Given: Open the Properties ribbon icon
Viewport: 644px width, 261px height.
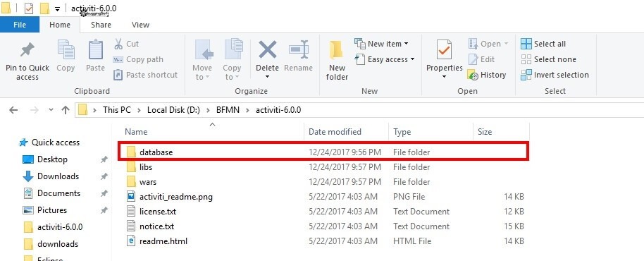Looking at the screenshot, I should pyautogui.click(x=445, y=50).
